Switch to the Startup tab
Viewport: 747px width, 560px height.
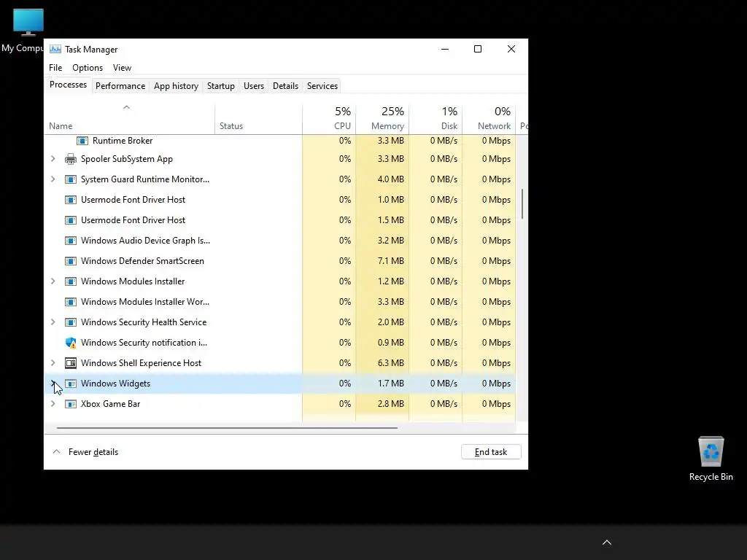click(220, 86)
